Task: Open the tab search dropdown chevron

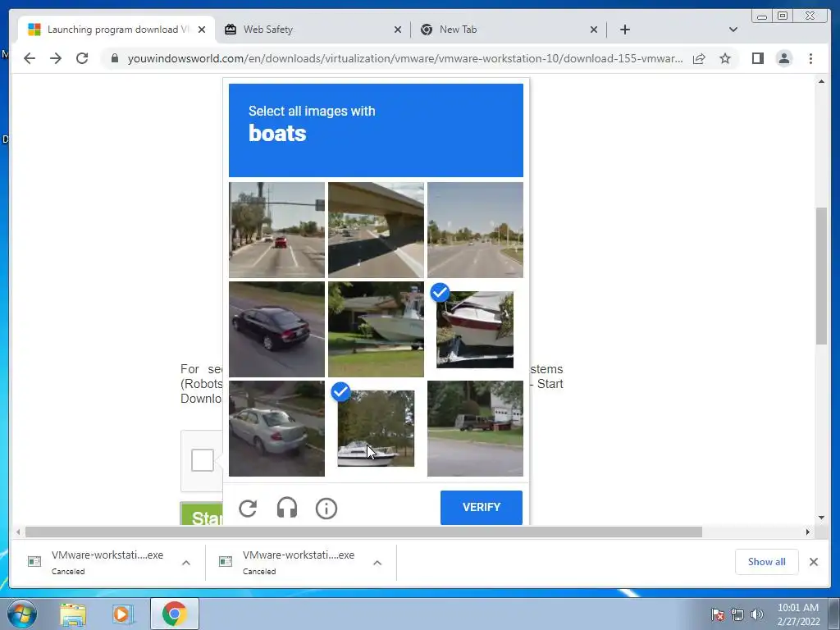Action: (x=733, y=30)
